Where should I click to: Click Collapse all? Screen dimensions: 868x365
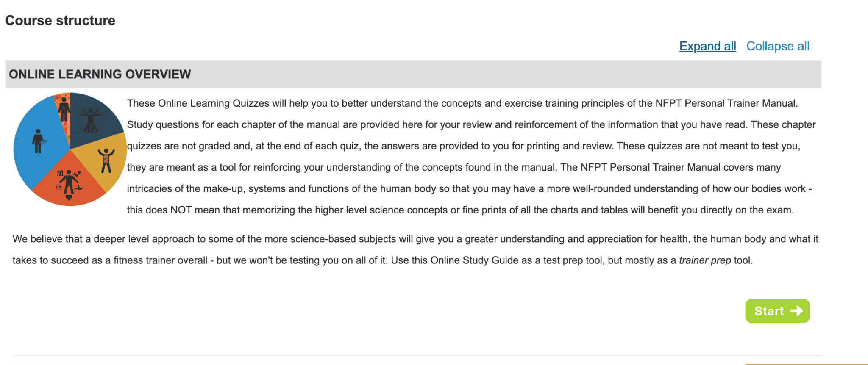coord(778,46)
